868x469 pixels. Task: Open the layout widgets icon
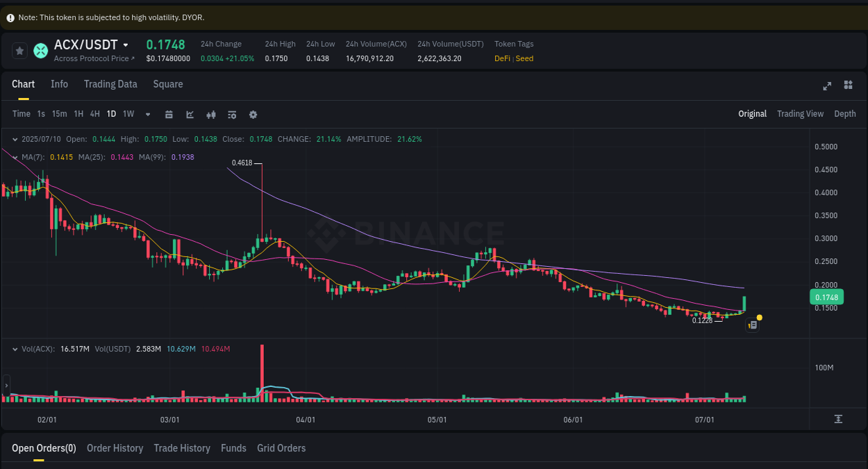tap(848, 85)
